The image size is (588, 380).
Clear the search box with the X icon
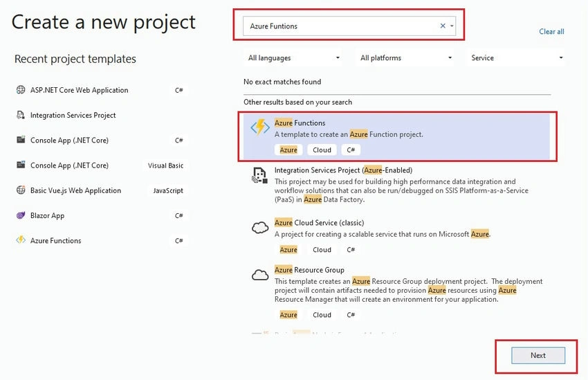[x=443, y=26]
